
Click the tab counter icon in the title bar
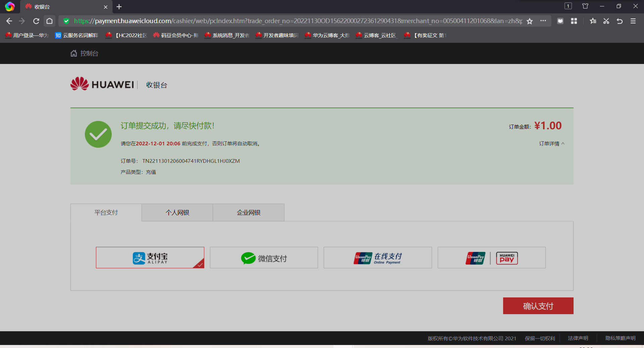(568, 6)
